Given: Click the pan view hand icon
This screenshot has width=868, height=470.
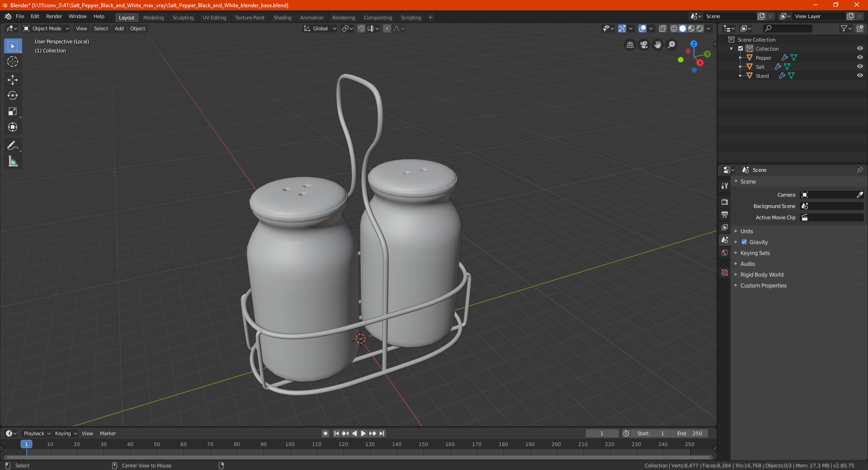Looking at the screenshot, I should (x=658, y=45).
